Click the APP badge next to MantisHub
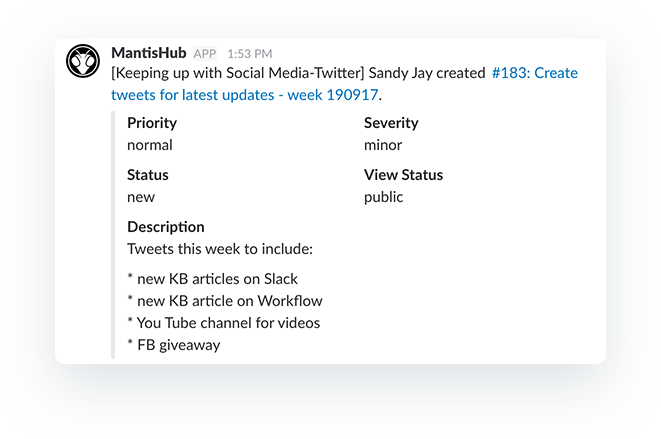The width and height of the screenshot is (661, 439). click(x=205, y=54)
